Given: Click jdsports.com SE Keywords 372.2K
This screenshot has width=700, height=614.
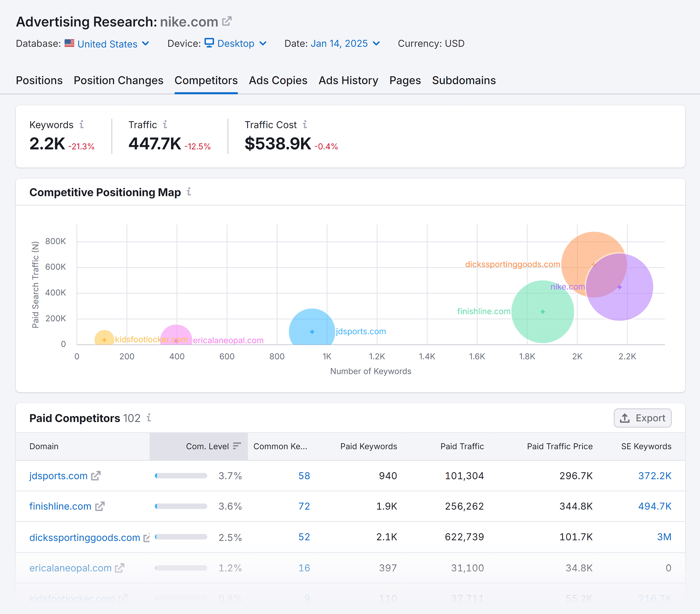Looking at the screenshot, I should pyautogui.click(x=655, y=476).
